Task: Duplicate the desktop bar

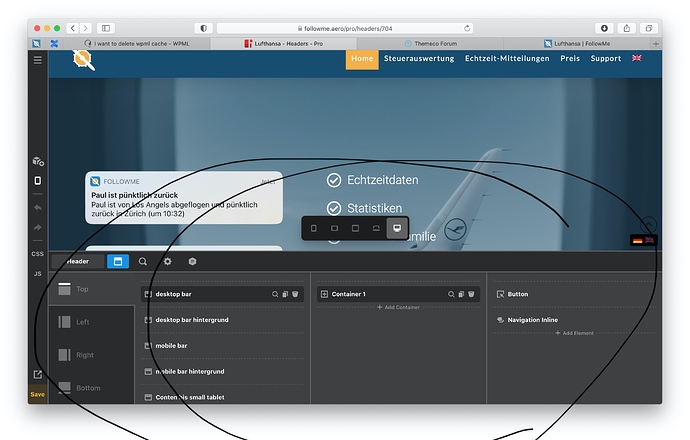Action: point(285,294)
